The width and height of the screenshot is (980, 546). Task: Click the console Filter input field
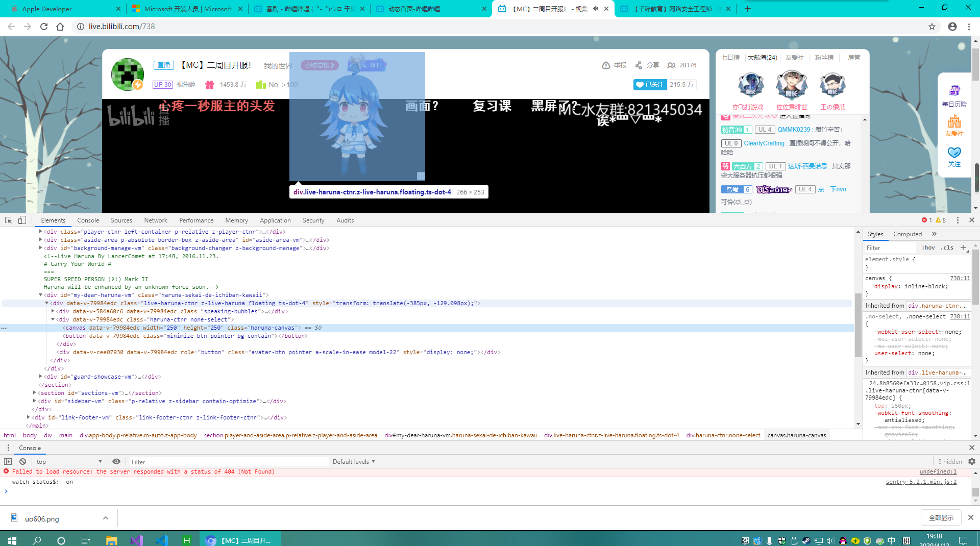click(228, 462)
